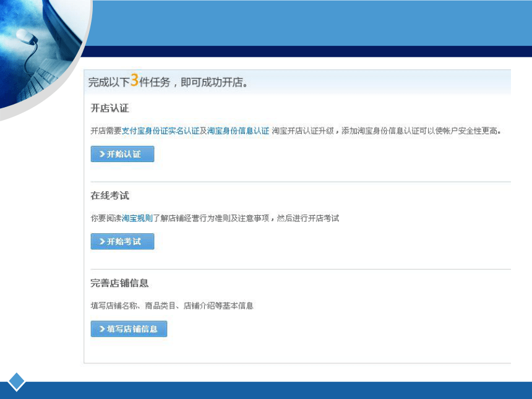Click the arrow icon on 开始认证 button

[x=102, y=154]
